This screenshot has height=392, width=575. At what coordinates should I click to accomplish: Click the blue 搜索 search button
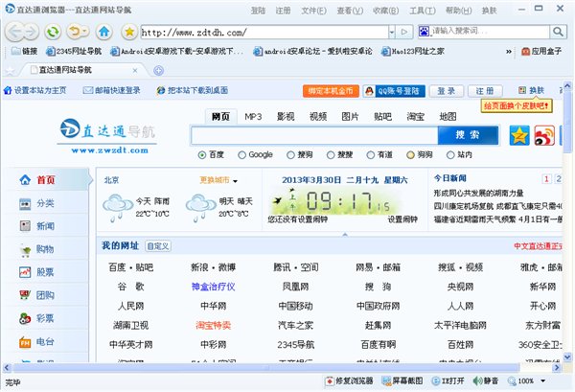(x=467, y=135)
